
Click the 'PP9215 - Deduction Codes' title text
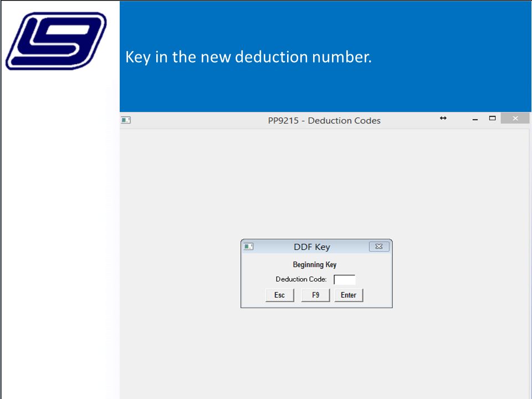pyautogui.click(x=324, y=121)
